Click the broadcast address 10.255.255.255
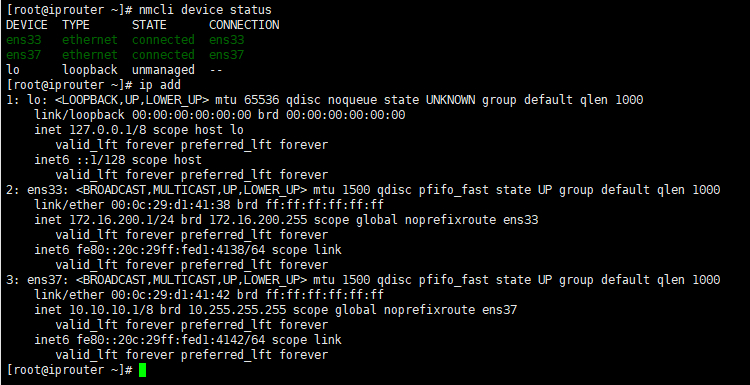This screenshot has width=750, height=385. 236,310
